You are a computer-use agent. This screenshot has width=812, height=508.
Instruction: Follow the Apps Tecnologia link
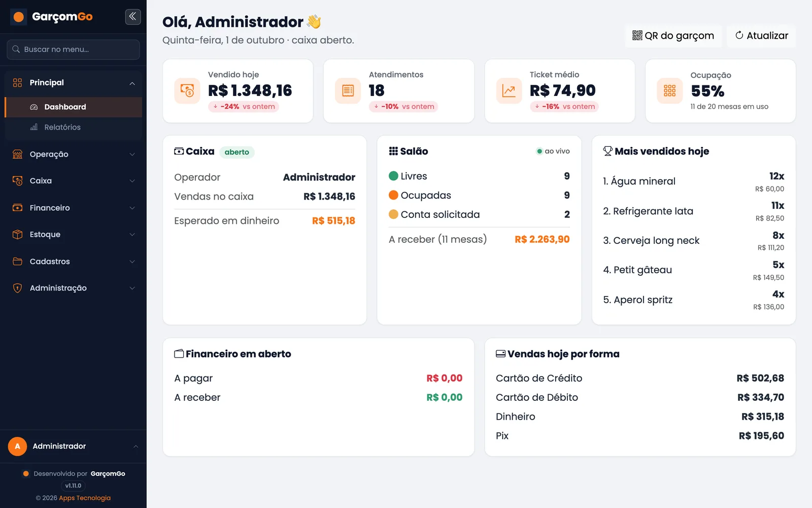tap(85, 498)
